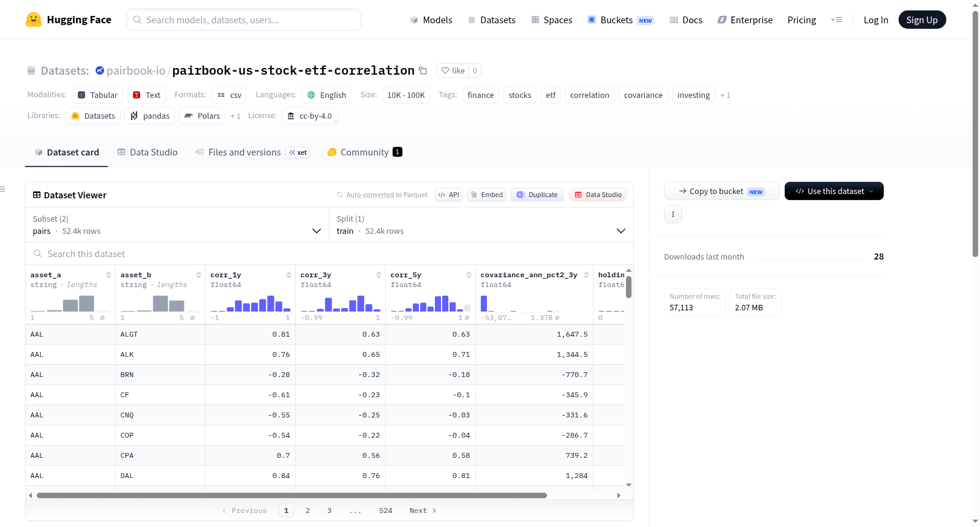Select the Text modality tag
The height and width of the screenshot is (527, 980).
[x=146, y=95]
